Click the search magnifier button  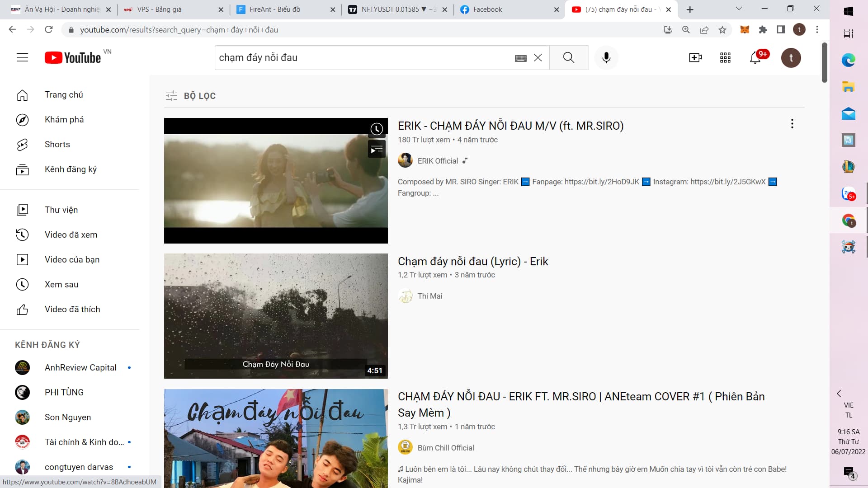click(x=569, y=57)
